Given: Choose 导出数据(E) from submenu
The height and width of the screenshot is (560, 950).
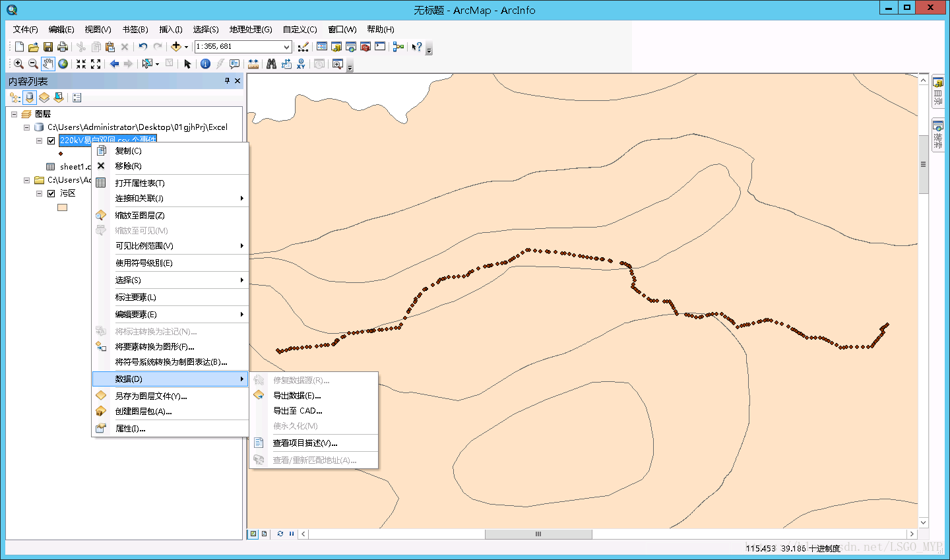Looking at the screenshot, I should (x=314, y=396).
